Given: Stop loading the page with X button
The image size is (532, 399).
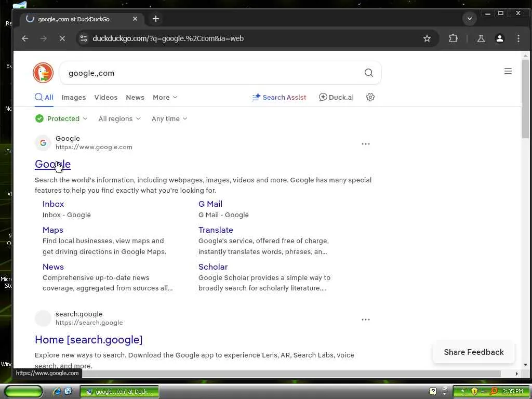Looking at the screenshot, I should (62, 38).
